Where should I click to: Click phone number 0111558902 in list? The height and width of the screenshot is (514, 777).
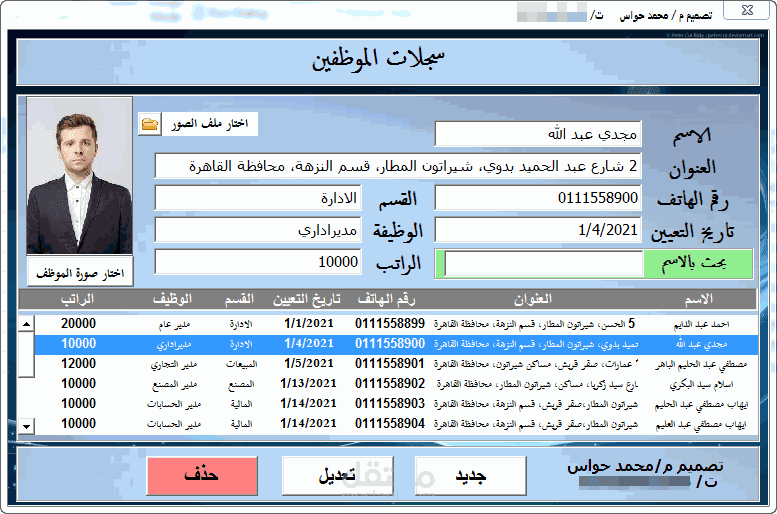click(x=390, y=384)
